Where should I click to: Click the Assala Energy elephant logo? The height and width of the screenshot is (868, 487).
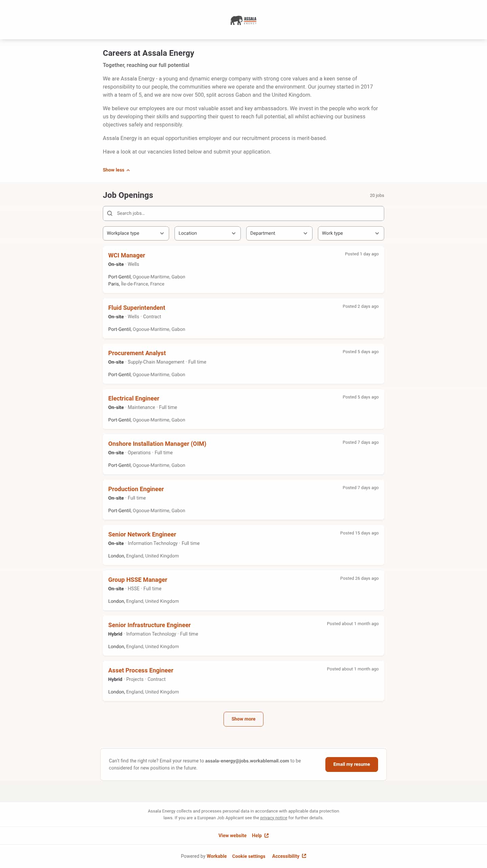click(x=243, y=20)
